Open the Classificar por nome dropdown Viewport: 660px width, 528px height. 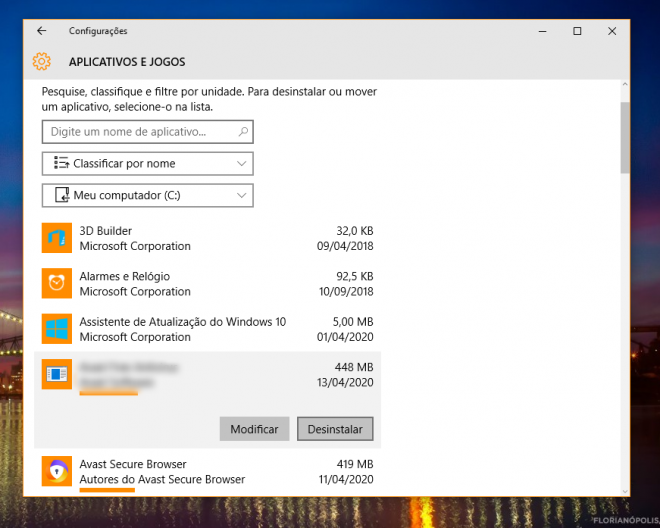click(x=148, y=163)
